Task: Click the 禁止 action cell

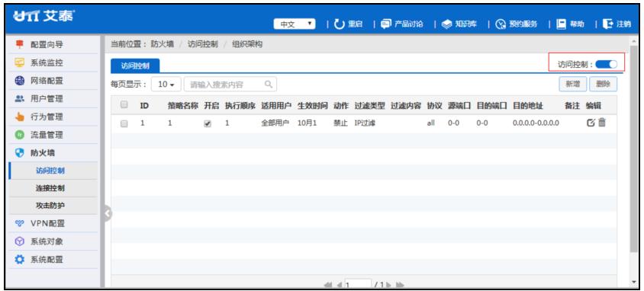Action: click(x=340, y=123)
